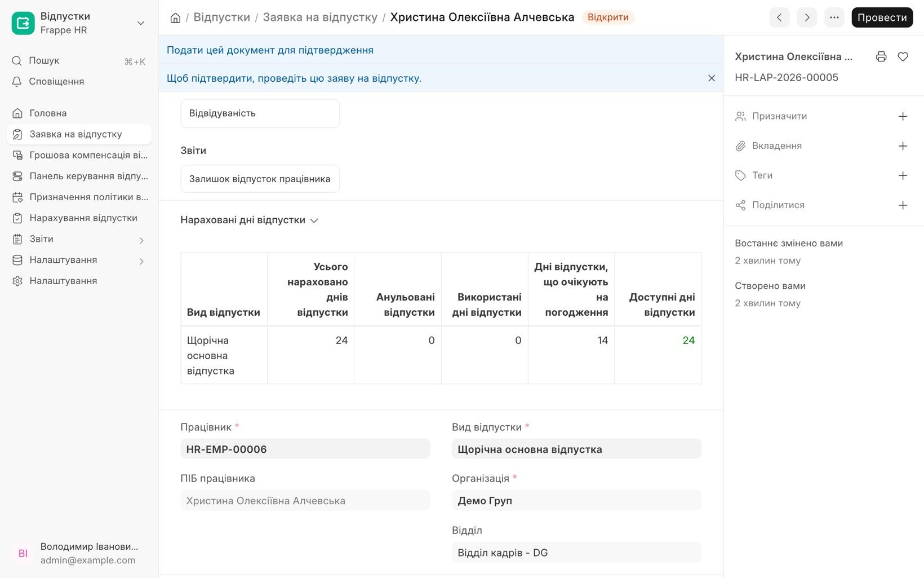
Task: Open the three-dots more actions menu
Action: 834,17
